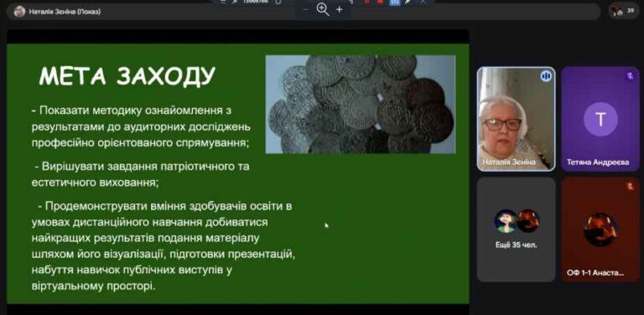Click the blue screenshot icon in top toolbar
Viewport: 644px width, 315px height.
point(395,2)
